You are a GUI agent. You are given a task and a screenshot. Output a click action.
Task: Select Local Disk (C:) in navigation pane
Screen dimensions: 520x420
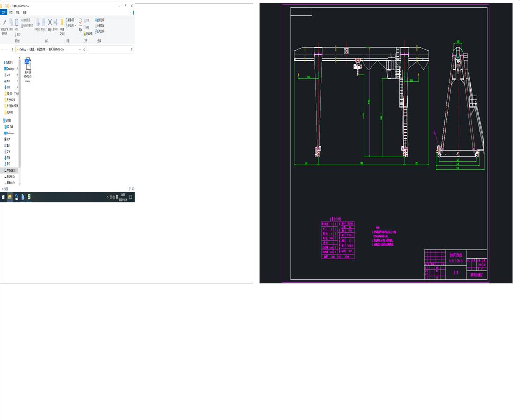(10, 170)
